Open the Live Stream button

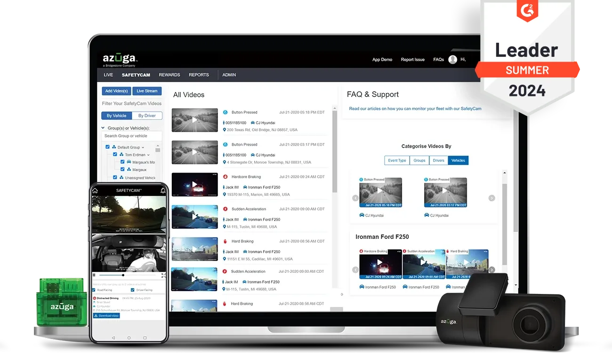[147, 90]
